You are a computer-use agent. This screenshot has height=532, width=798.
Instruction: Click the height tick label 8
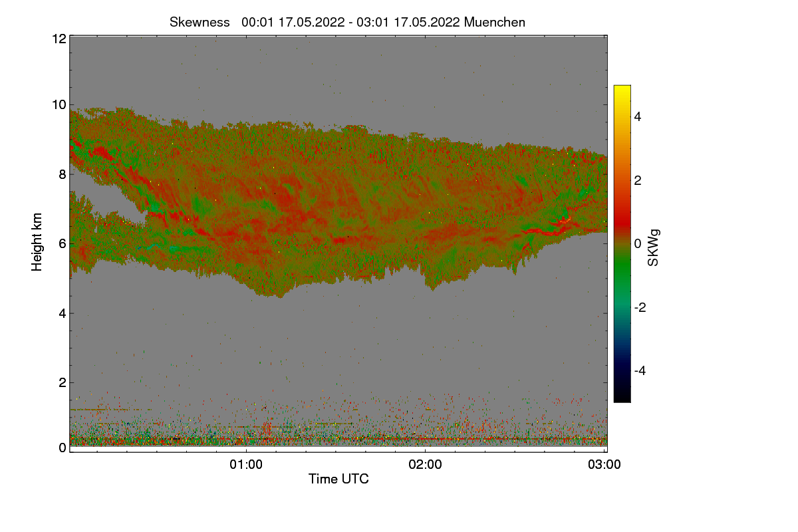(62, 174)
